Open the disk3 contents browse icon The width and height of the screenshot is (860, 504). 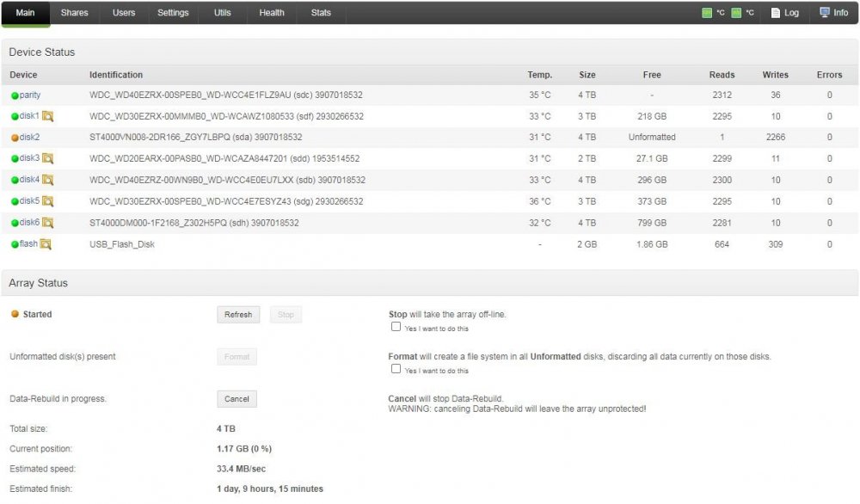pos(47,158)
